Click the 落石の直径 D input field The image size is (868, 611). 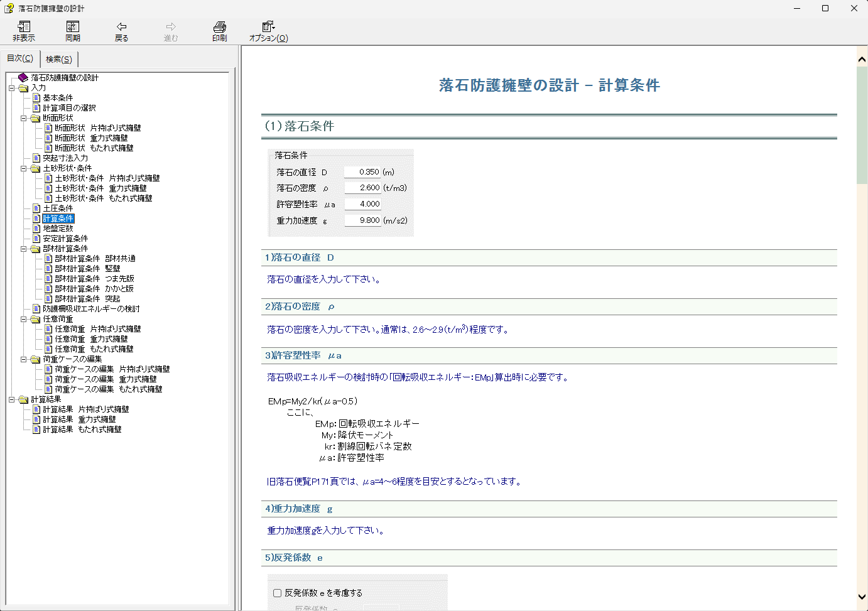362,172
